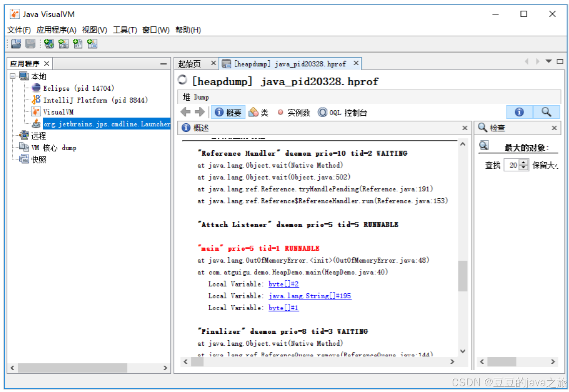Select org.jetbrains.jps.cmdline.Launcher node
Image resolution: width=569 pixels, height=392 pixels.
point(107,124)
